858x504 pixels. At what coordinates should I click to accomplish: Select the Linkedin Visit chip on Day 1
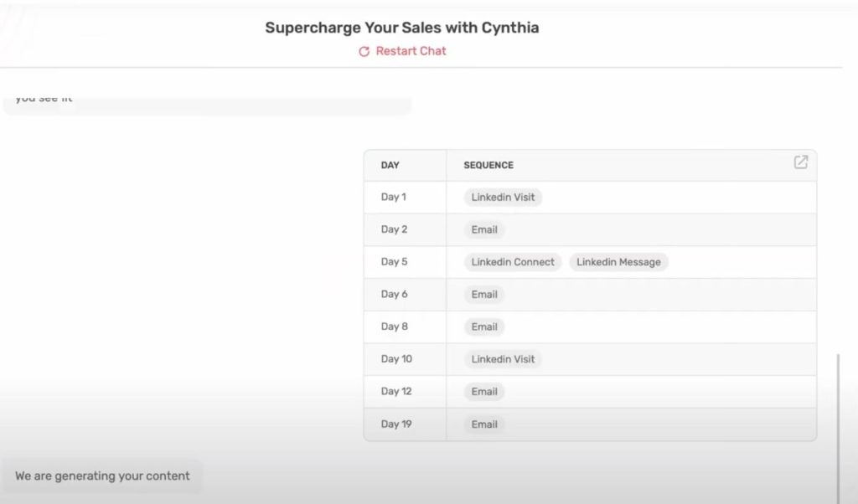point(503,198)
